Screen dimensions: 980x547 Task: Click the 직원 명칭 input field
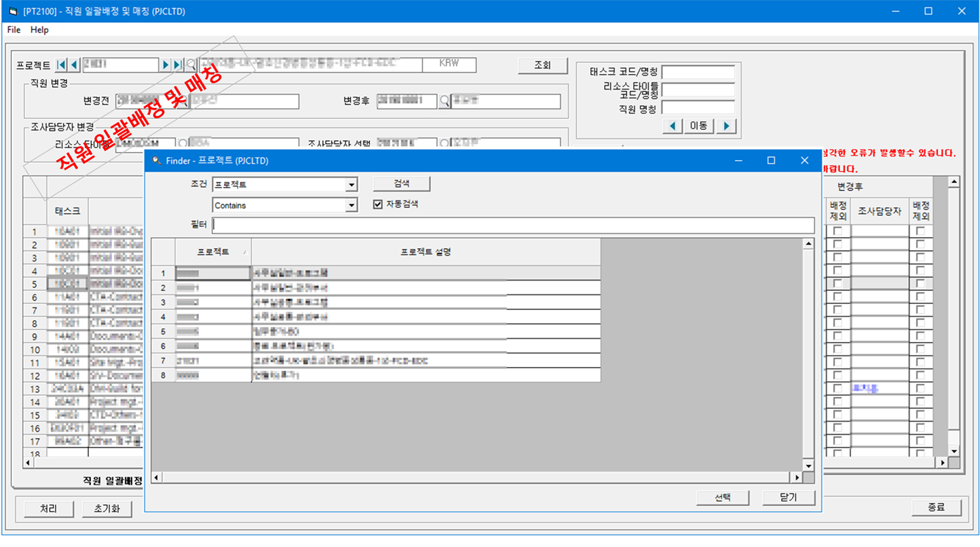pyautogui.click(x=698, y=108)
